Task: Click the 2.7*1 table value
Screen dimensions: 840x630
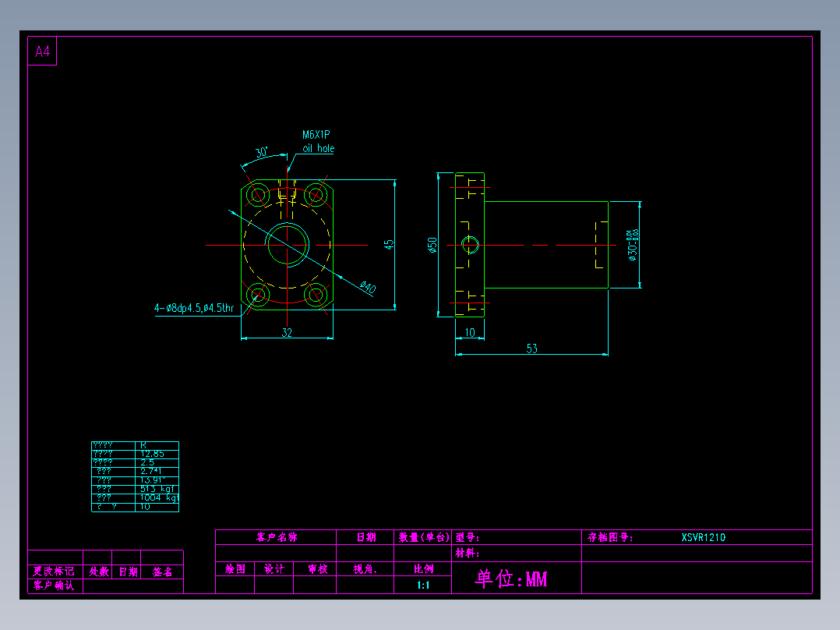Action: coord(150,471)
